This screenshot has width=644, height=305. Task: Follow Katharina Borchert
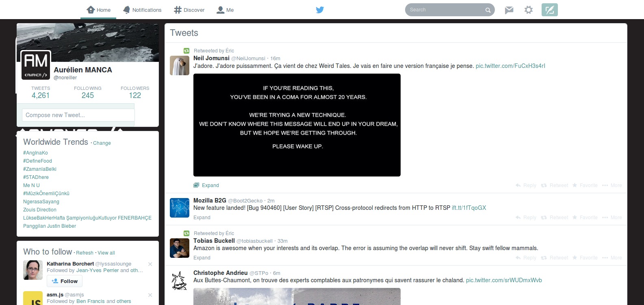(x=65, y=281)
